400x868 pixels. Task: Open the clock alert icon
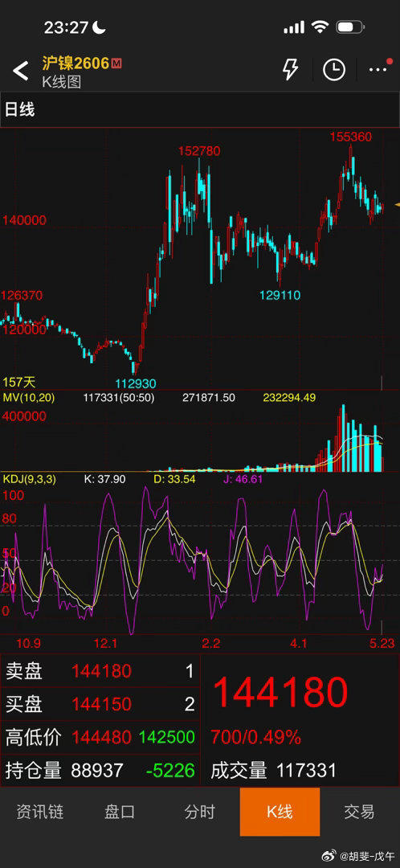click(x=334, y=70)
